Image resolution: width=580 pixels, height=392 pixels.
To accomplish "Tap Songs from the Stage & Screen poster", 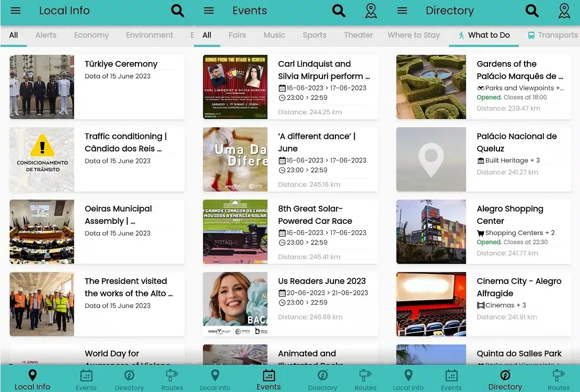I will 235,87.
